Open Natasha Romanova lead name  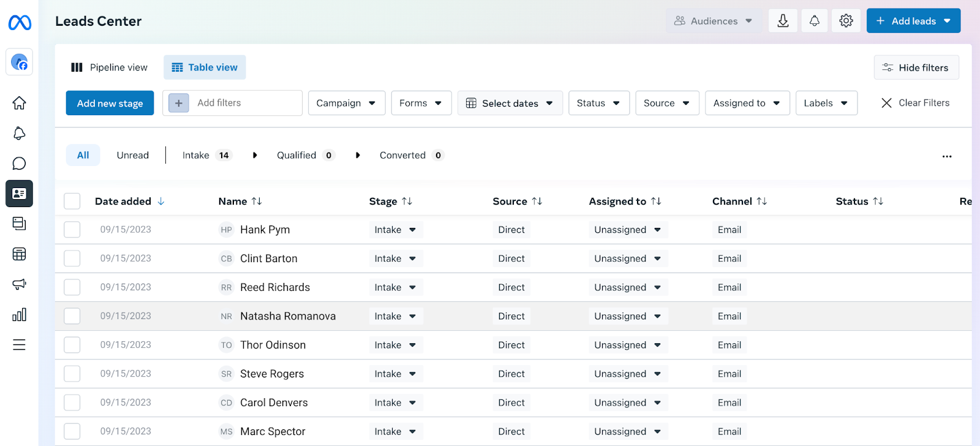288,316
